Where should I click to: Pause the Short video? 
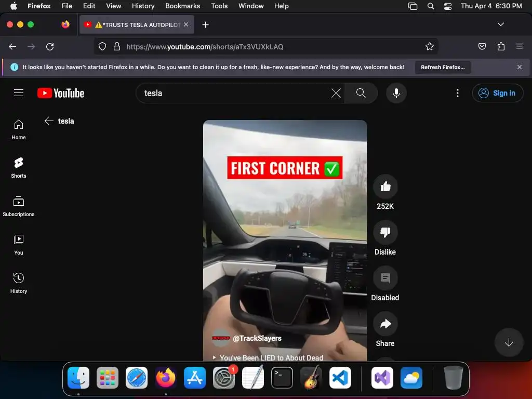click(285, 240)
